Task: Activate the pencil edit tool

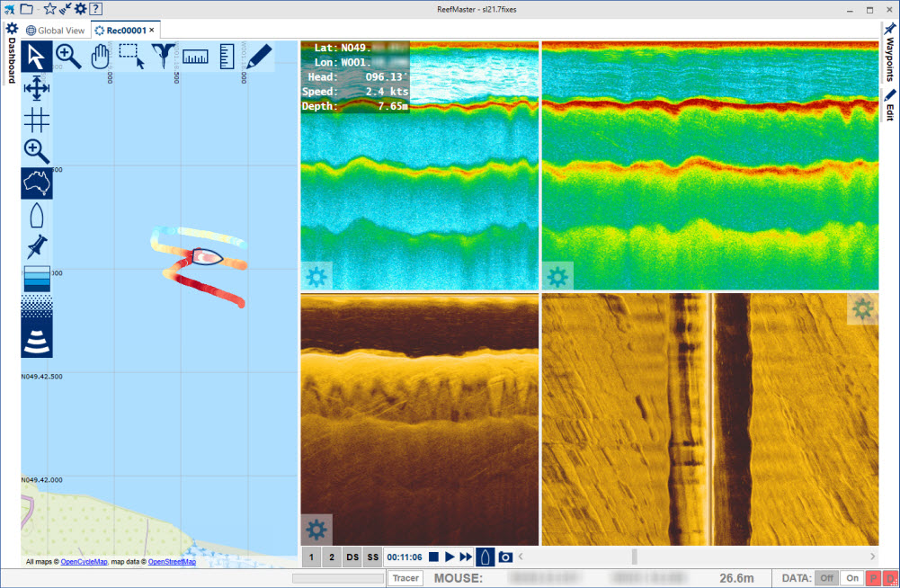Action: point(259,57)
